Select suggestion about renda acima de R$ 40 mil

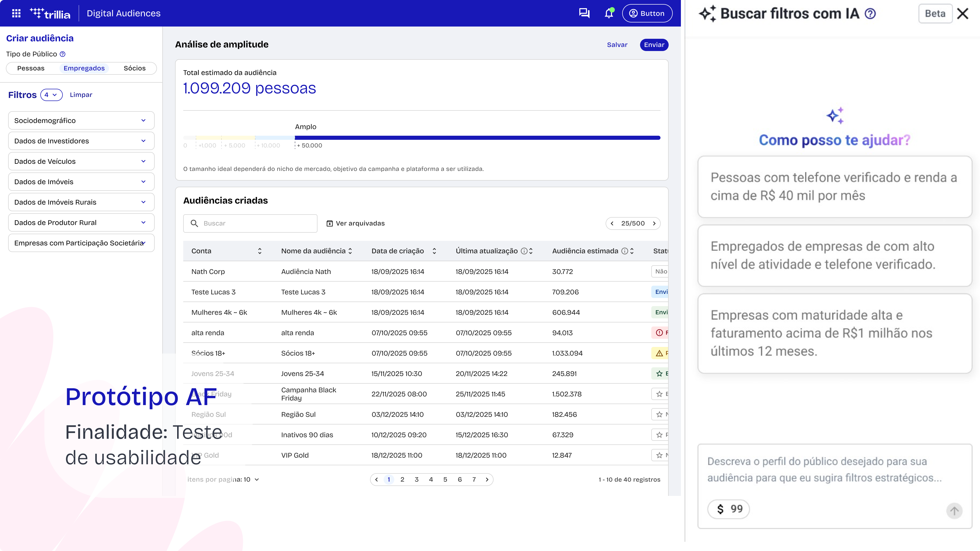(835, 187)
